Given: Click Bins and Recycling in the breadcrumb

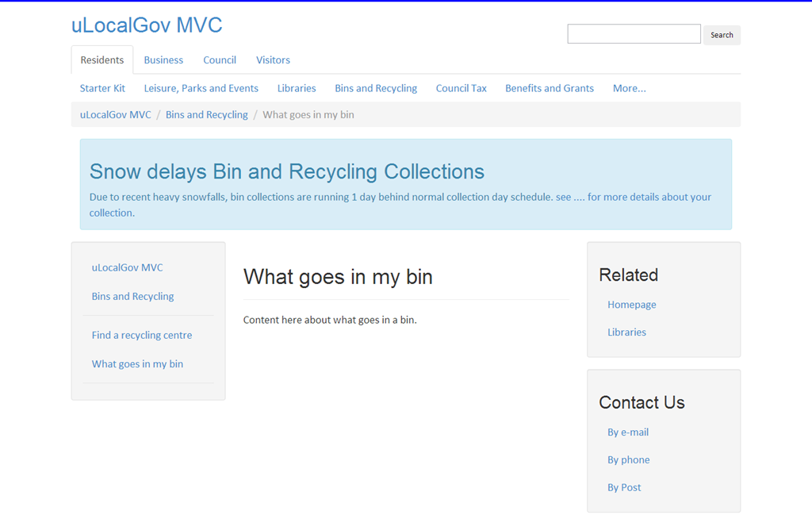Looking at the screenshot, I should 206,115.
